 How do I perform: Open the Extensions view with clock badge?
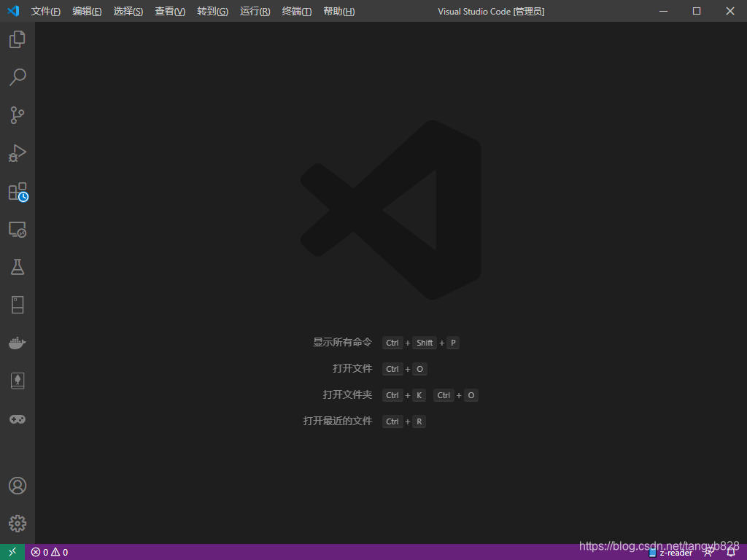pyautogui.click(x=18, y=192)
